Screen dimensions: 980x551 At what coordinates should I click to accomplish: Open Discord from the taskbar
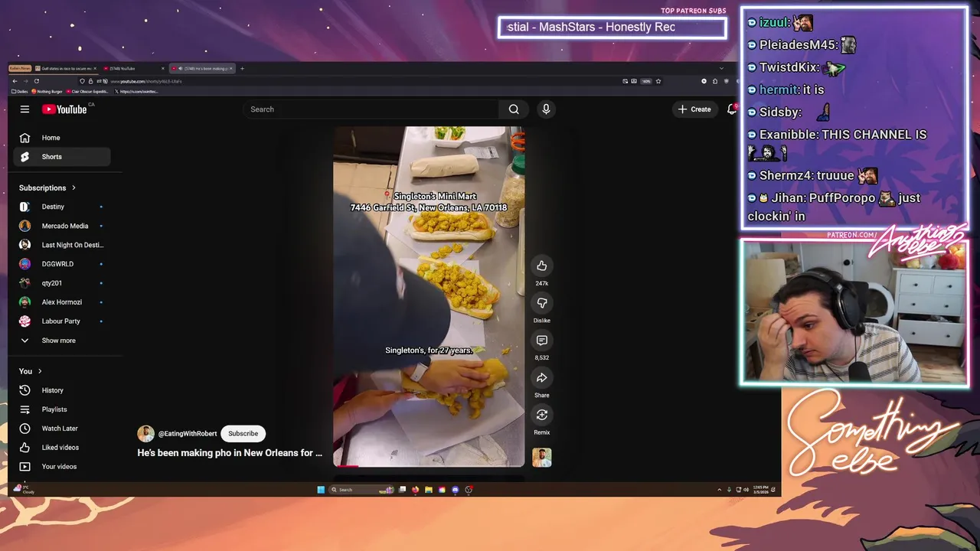455,490
